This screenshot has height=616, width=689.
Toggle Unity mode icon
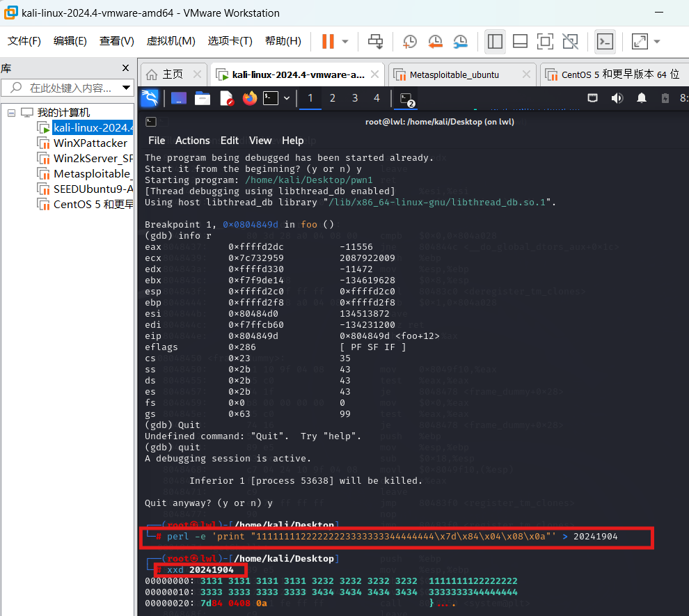click(571, 41)
